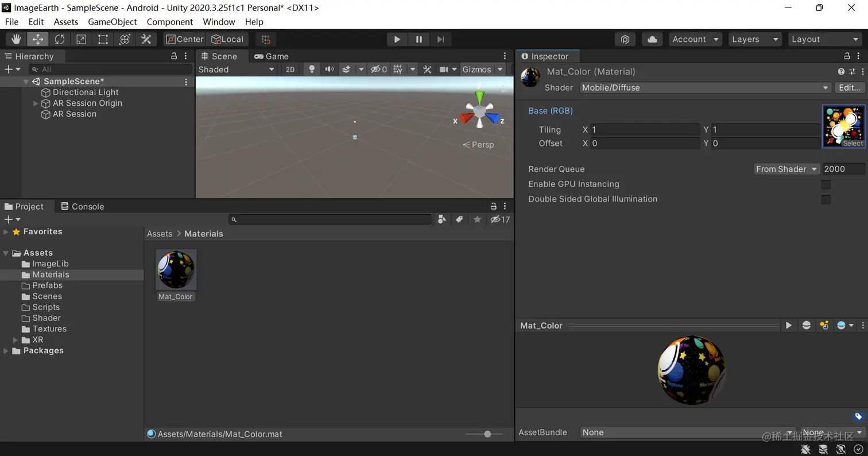Image resolution: width=868 pixels, height=456 pixels.
Task: Toggle scene grid visibility icon
Action: (398, 69)
